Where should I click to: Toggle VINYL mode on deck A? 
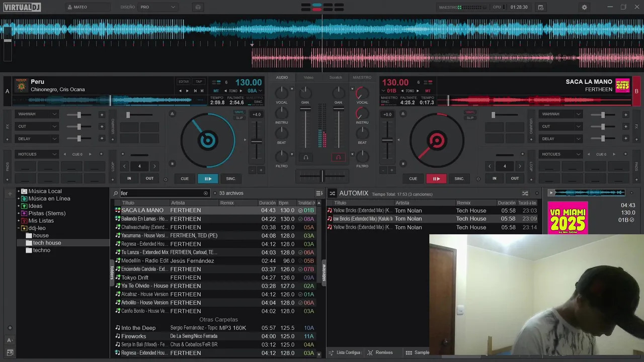point(240,112)
